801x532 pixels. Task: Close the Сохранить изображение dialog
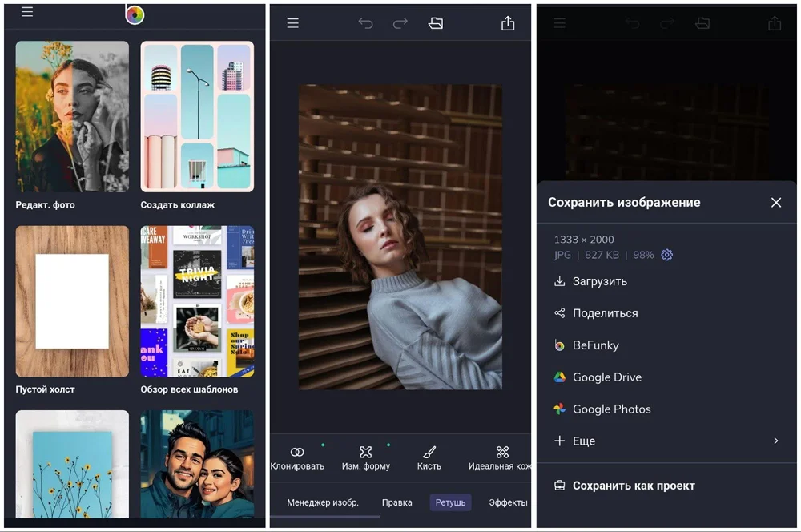coord(775,203)
